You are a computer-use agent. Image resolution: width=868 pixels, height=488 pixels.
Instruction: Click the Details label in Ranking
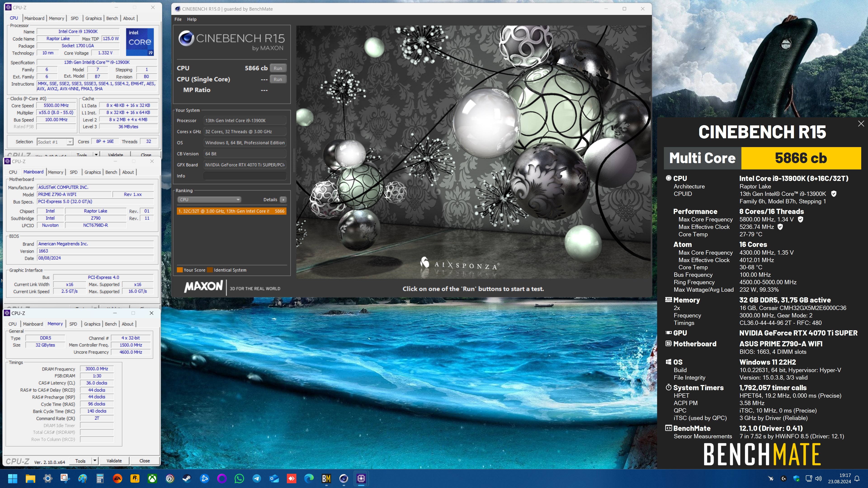[x=270, y=199]
